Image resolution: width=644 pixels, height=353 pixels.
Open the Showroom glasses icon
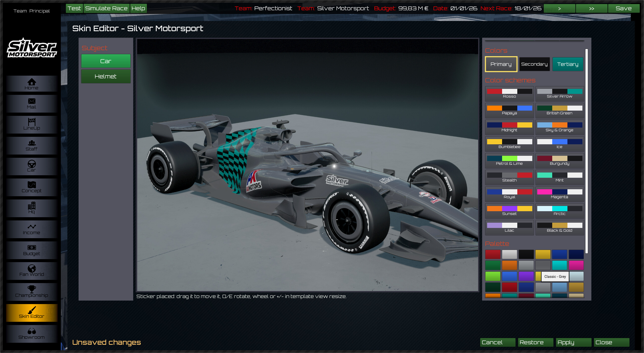pyautogui.click(x=31, y=334)
